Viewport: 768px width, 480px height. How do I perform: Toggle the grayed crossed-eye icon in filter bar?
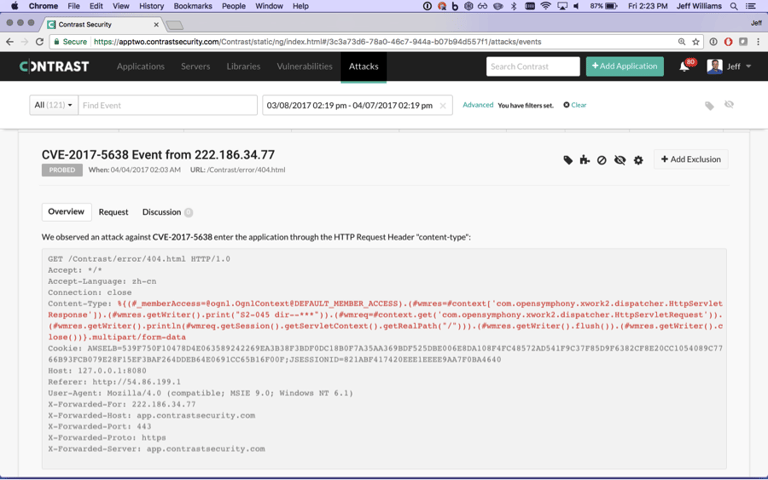pos(729,105)
